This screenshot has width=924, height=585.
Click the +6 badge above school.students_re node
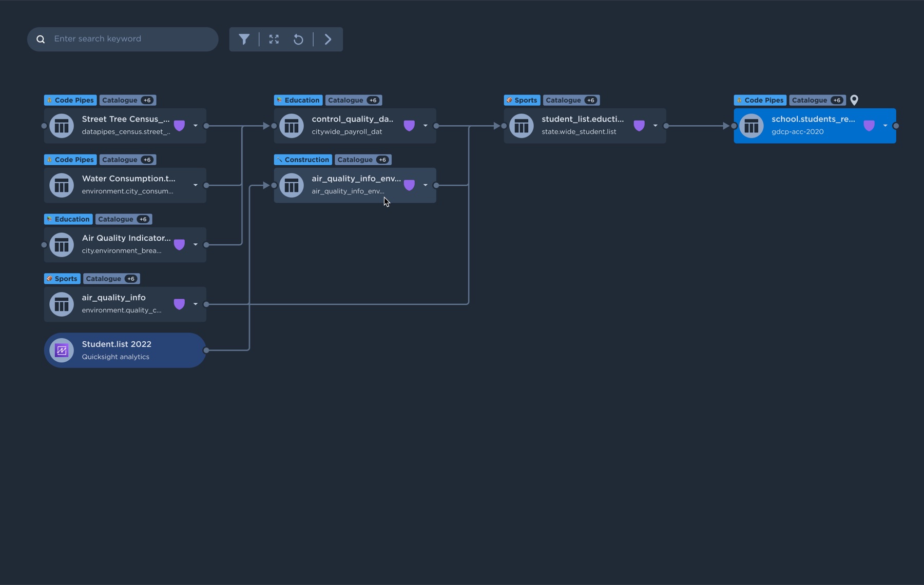pyautogui.click(x=837, y=100)
